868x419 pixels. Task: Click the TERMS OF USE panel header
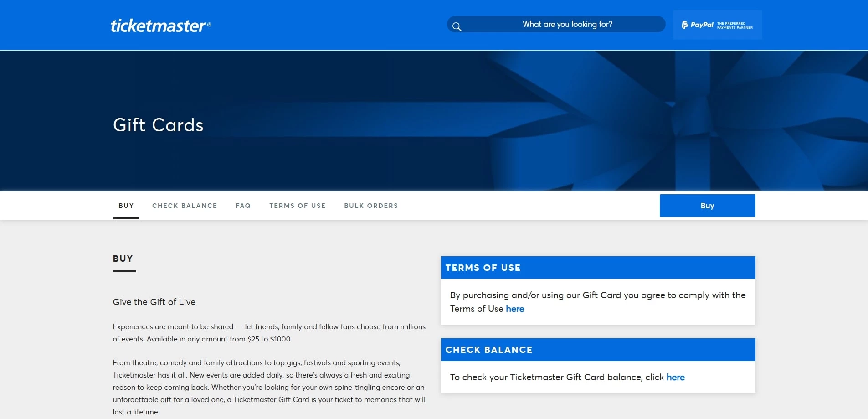click(x=597, y=268)
